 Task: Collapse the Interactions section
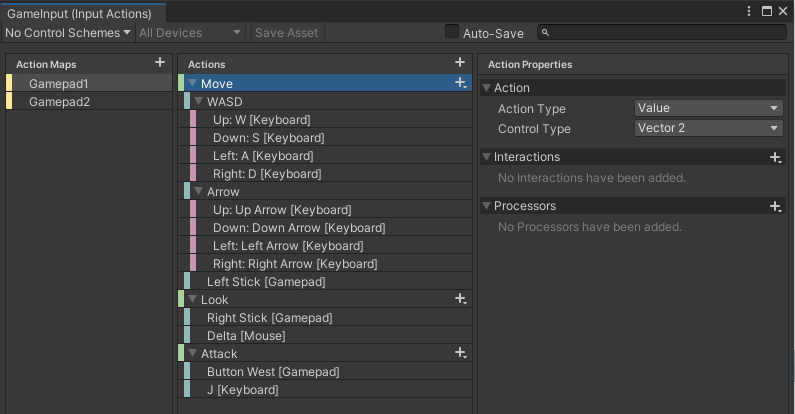coord(487,157)
